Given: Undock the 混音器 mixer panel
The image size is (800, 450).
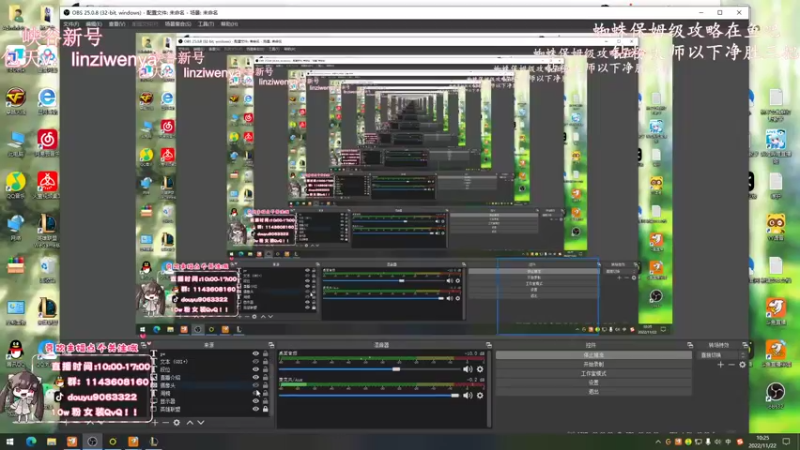Looking at the screenshot, I should [489, 345].
